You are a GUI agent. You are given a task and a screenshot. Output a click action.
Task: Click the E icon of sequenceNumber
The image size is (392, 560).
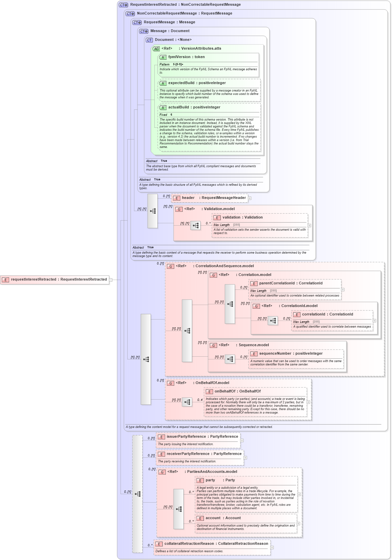pyautogui.click(x=254, y=354)
